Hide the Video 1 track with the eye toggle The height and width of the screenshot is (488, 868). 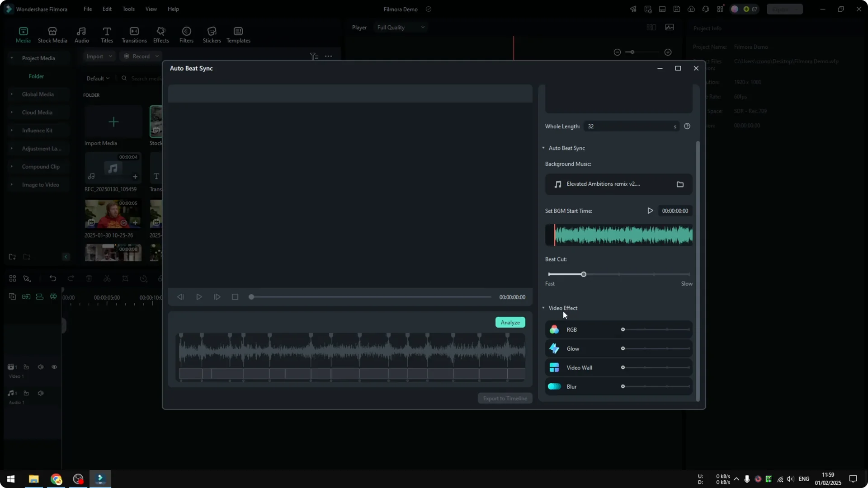[x=54, y=367]
